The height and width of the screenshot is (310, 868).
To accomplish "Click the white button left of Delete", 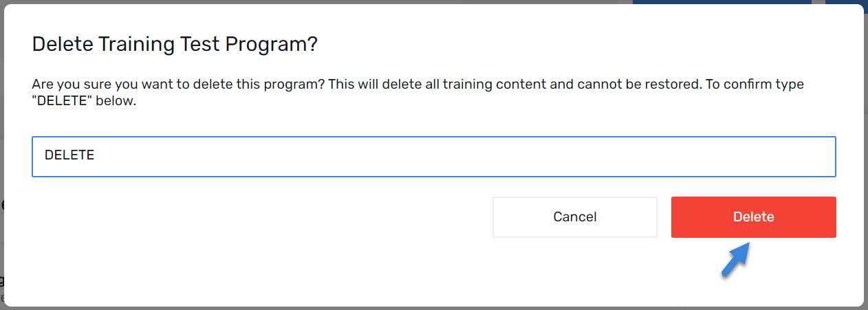I will (575, 217).
